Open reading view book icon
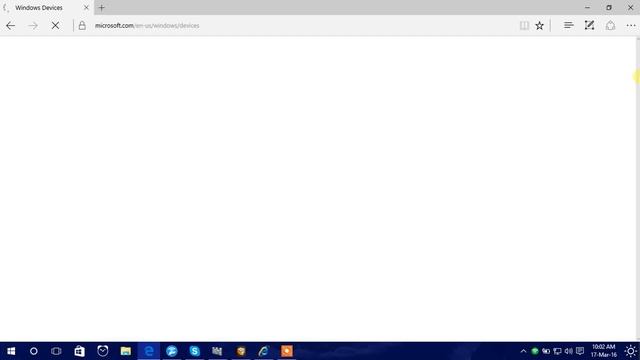Viewport: 640px width, 360px height. [524, 25]
